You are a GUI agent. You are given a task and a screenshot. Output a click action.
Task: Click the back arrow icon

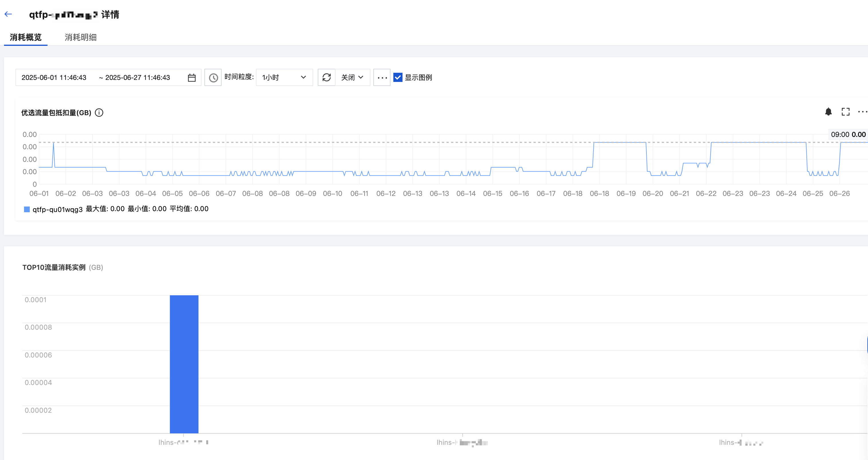pyautogui.click(x=8, y=14)
